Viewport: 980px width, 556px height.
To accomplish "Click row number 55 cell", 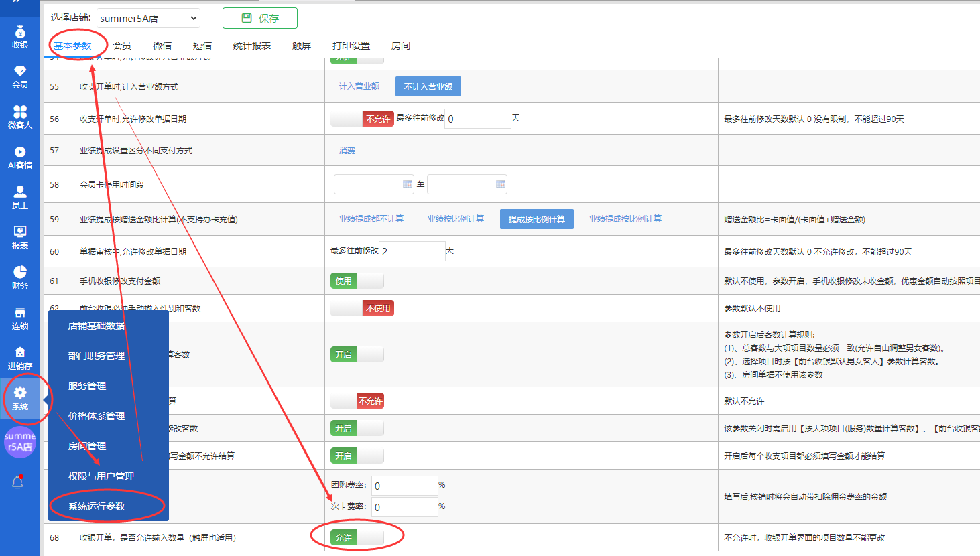I will (x=59, y=86).
